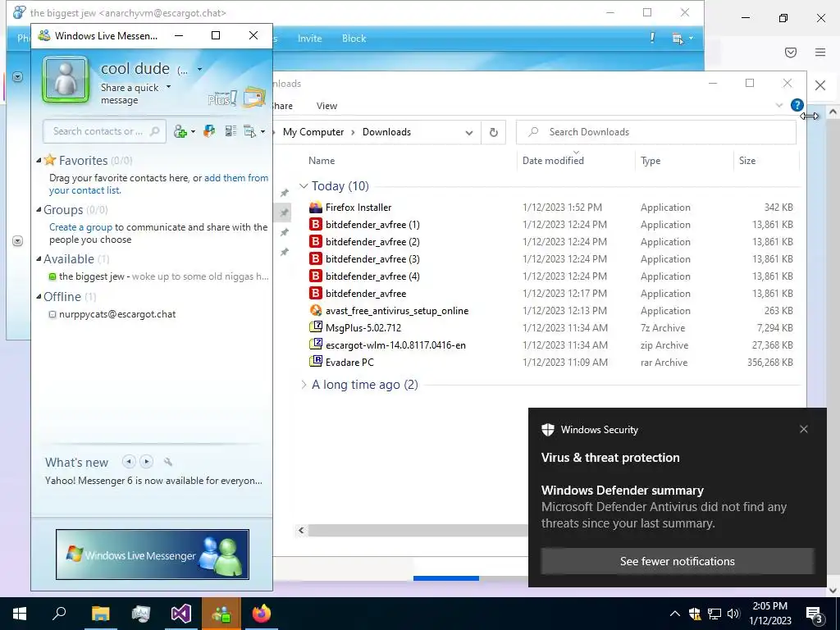This screenshot has width=840, height=630.
Task: Open the Action Center notifications icon
Action: 815,614
